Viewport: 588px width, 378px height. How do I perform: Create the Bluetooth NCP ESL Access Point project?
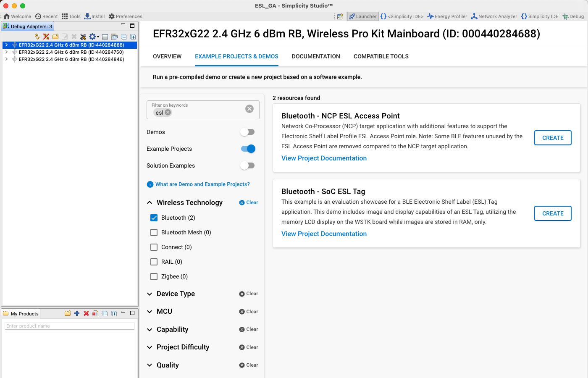pyautogui.click(x=553, y=138)
